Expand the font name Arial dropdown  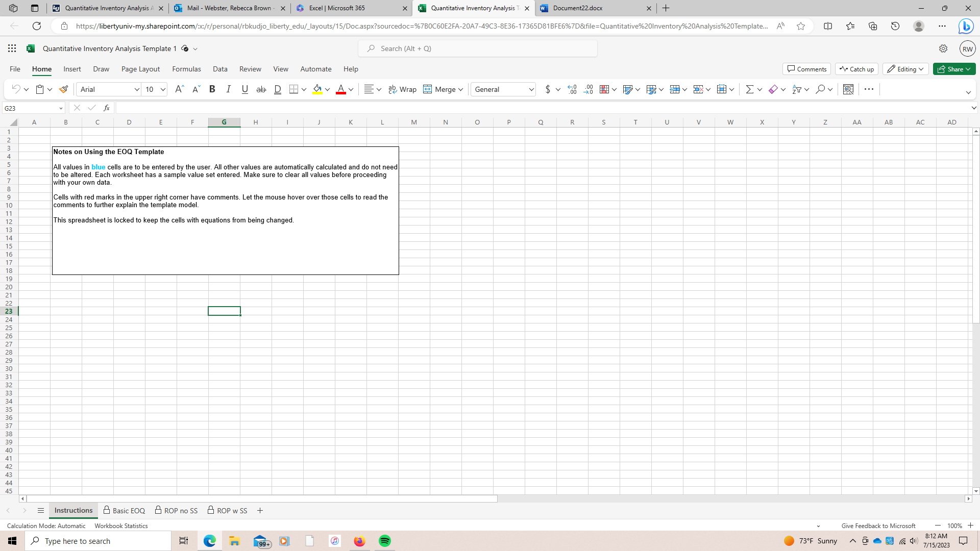coord(137,89)
